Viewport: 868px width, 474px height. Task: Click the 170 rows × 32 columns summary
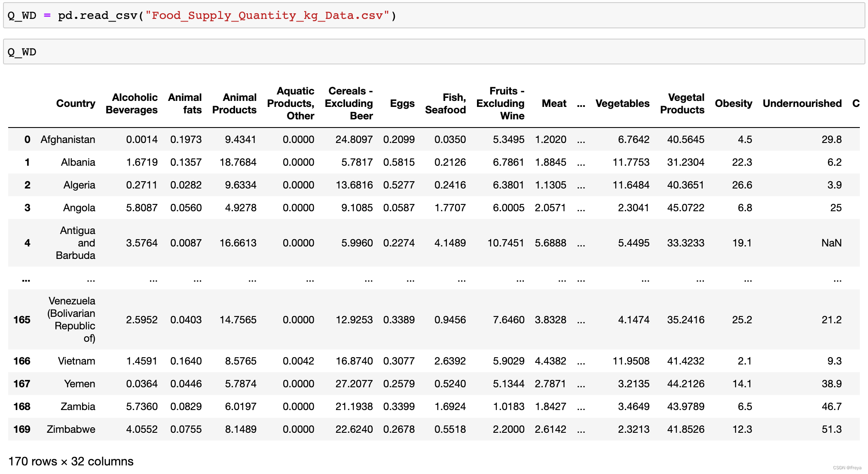pyautogui.click(x=71, y=462)
